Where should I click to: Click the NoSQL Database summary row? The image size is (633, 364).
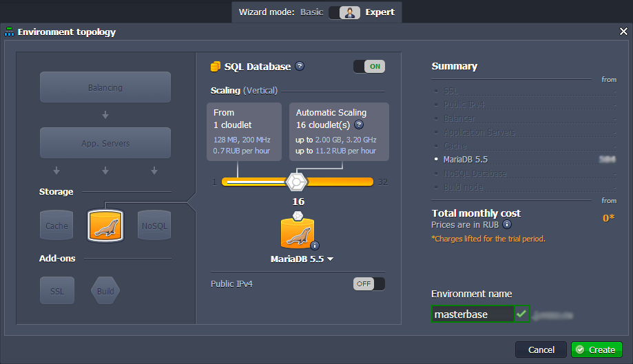[x=524, y=173]
